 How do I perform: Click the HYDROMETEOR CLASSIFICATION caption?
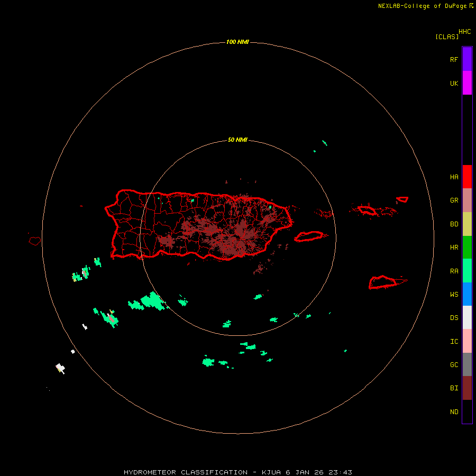pos(186,472)
